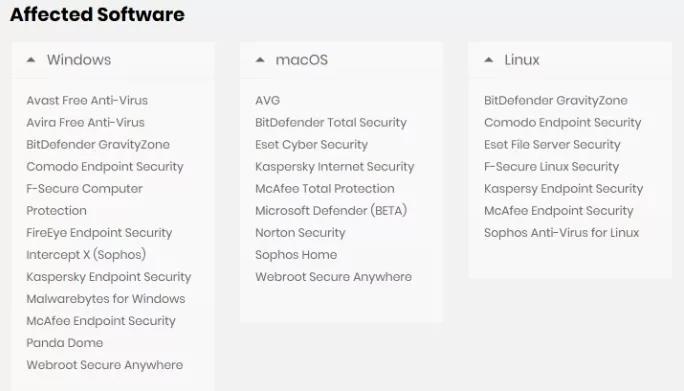This screenshot has height=391, width=684.
Task: Open FireEye Endpoint Security item
Action: pyautogui.click(x=99, y=233)
